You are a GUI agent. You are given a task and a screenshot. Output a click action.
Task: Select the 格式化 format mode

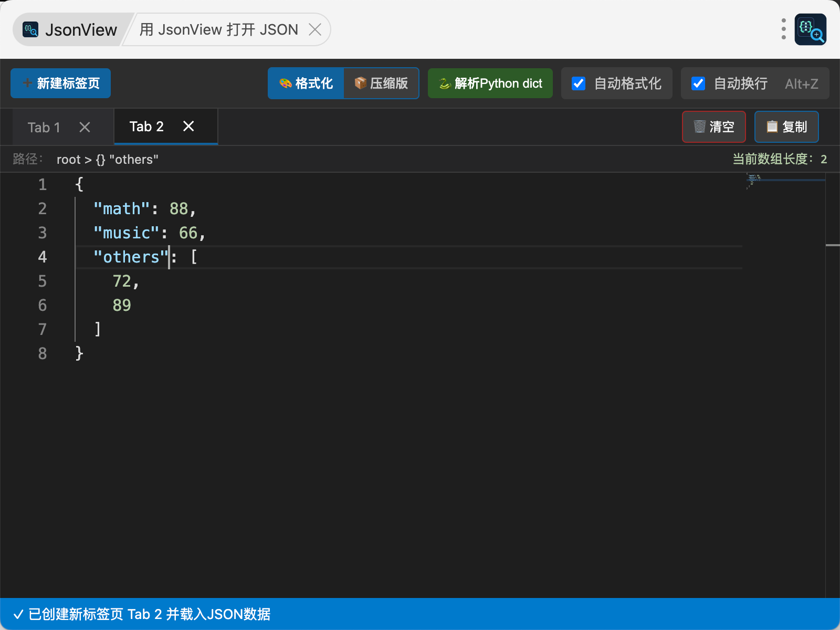306,83
